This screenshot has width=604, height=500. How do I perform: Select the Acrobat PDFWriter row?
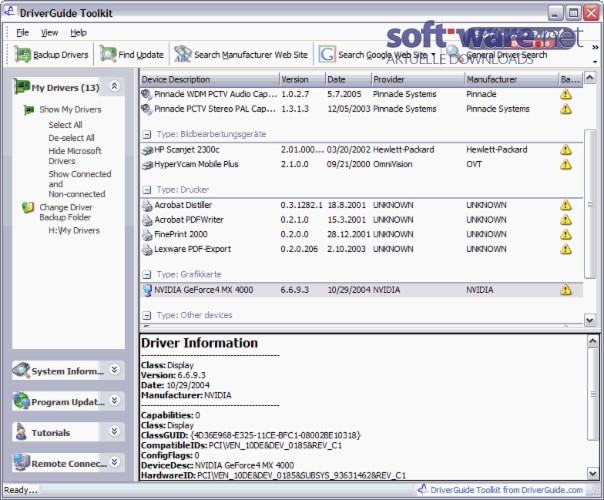point(361,220)
